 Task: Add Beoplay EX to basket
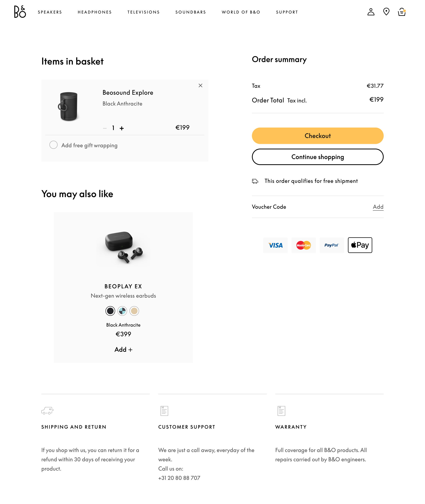point(123,350)
